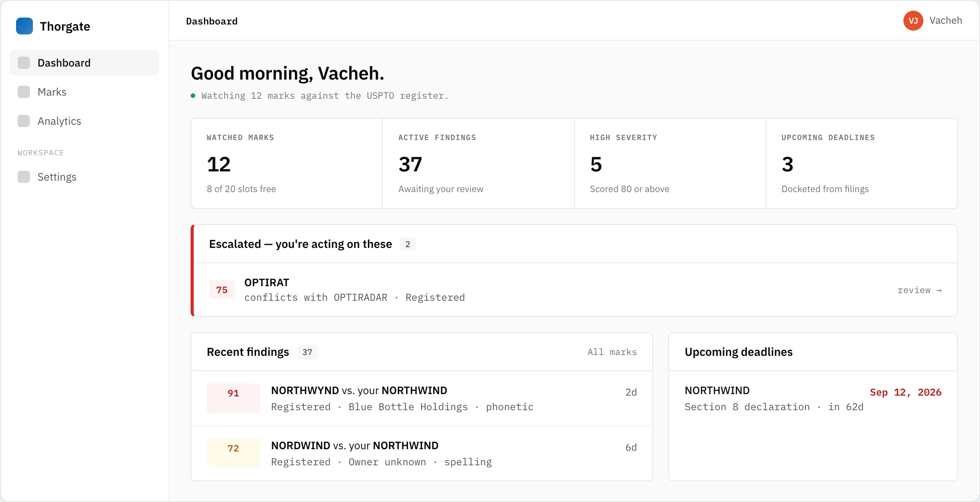Image resolution: width=980 pixels, height=502 pixels.
Task: Click the 'Good morning, Vacheh.' greeting
Action: 287,73
